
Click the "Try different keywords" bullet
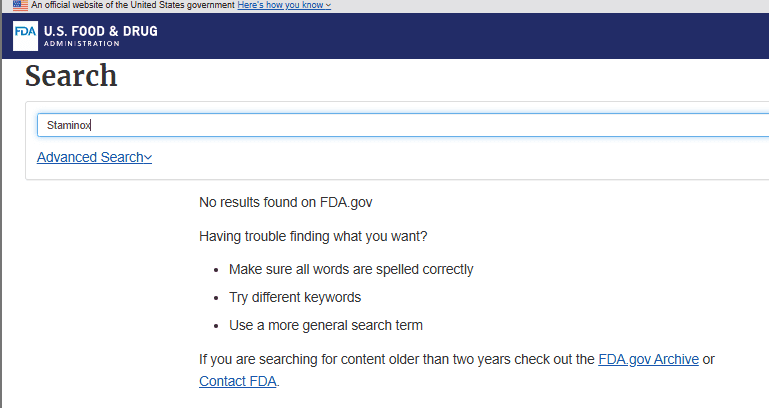(x=295, y=298)
